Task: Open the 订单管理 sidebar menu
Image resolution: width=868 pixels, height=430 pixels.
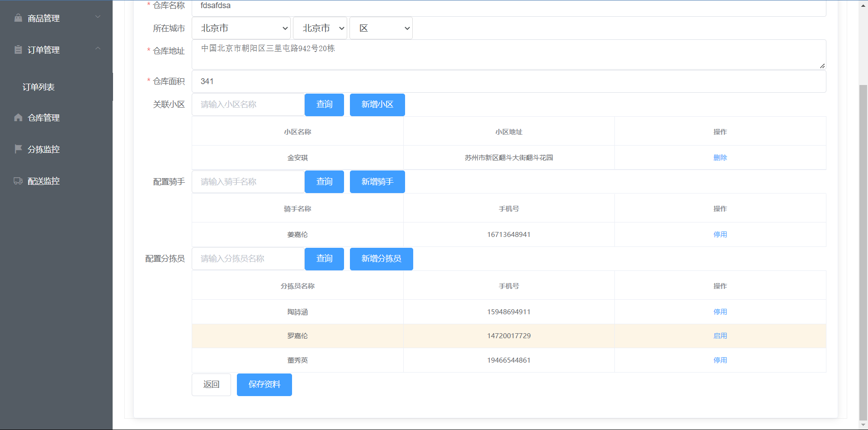Action: (x=56, y=50)
